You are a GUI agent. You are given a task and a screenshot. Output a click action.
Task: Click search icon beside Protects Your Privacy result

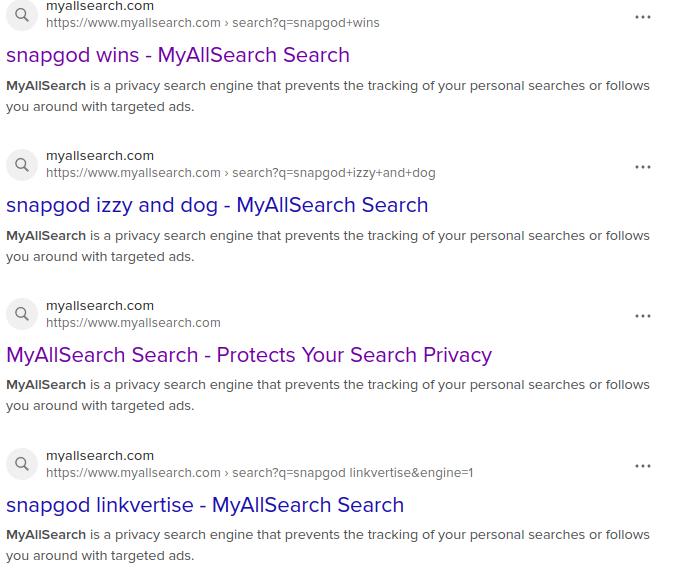point(21,315)
